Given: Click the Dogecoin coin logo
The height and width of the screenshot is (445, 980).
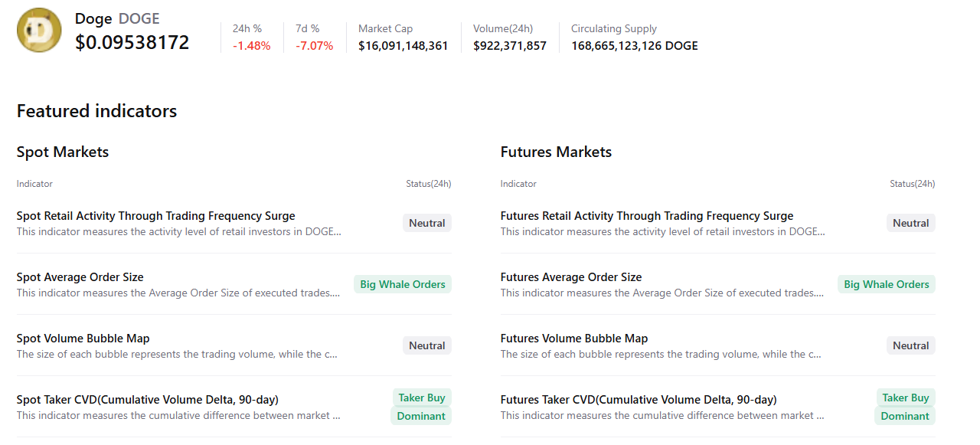Looking at the screenshot, I should 38,31.
